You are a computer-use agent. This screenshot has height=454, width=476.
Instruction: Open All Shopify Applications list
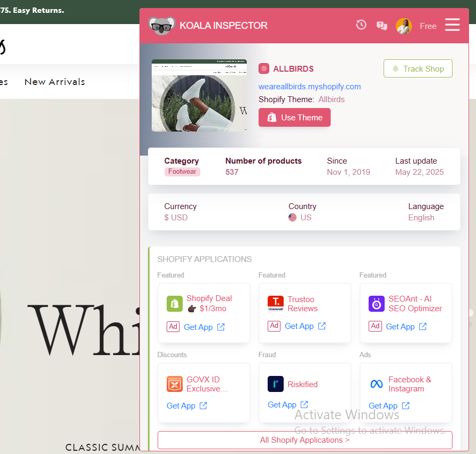(x=305, y=440)
